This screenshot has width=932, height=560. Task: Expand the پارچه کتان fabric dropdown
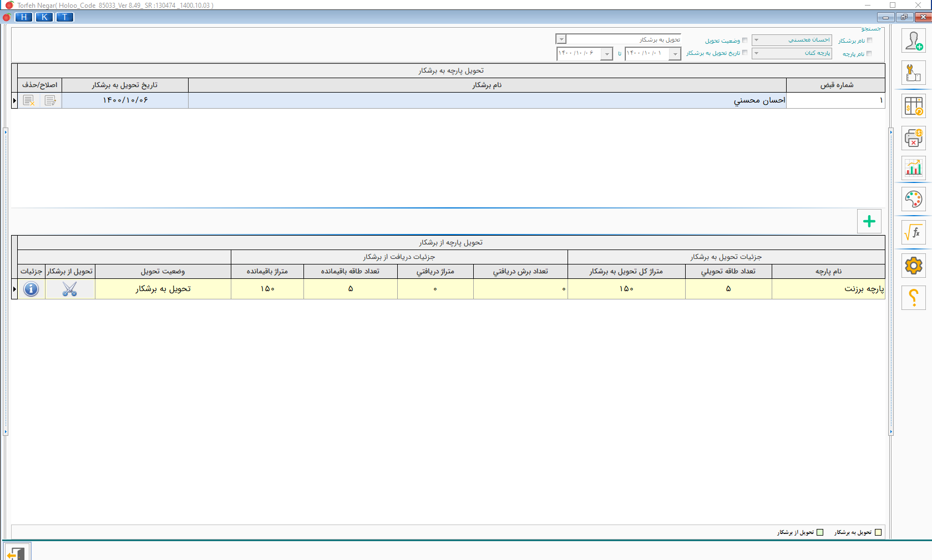point(756,53)
